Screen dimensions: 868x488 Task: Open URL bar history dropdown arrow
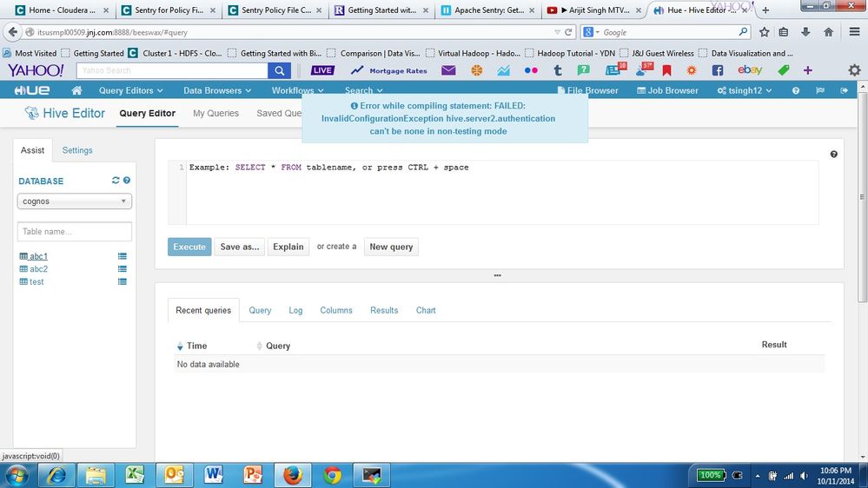tap(557, 32)
